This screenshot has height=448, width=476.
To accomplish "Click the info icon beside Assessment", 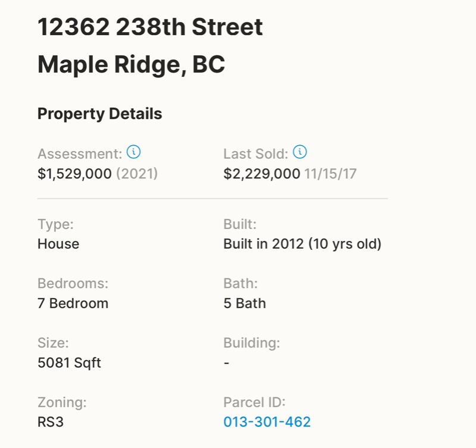I will (134, 153).
